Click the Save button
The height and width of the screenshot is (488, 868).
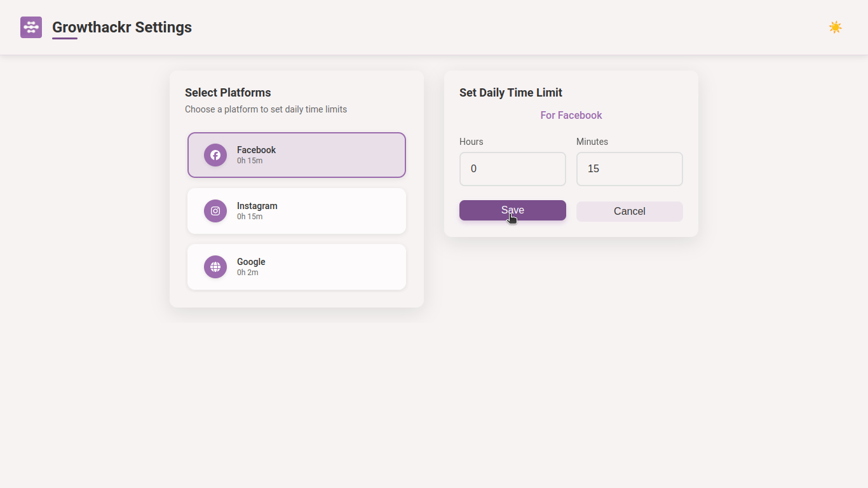pyautogui.click(x=512, y=210)
